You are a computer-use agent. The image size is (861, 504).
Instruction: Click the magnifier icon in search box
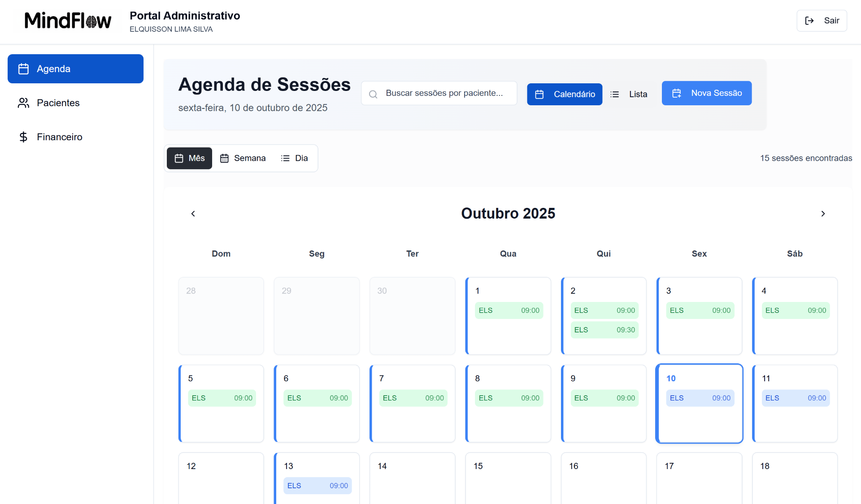373,94
